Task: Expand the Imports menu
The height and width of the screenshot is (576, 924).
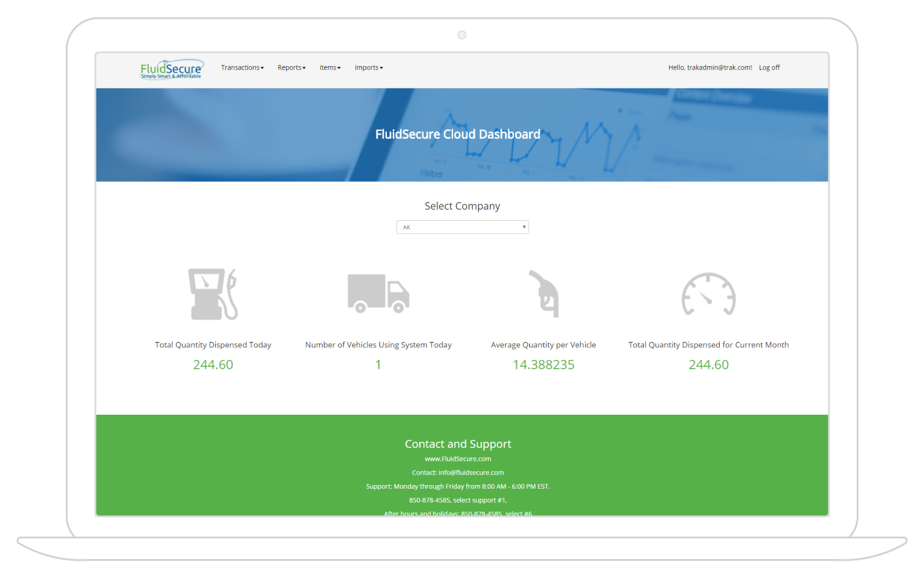Action: [x=368, y=67]
